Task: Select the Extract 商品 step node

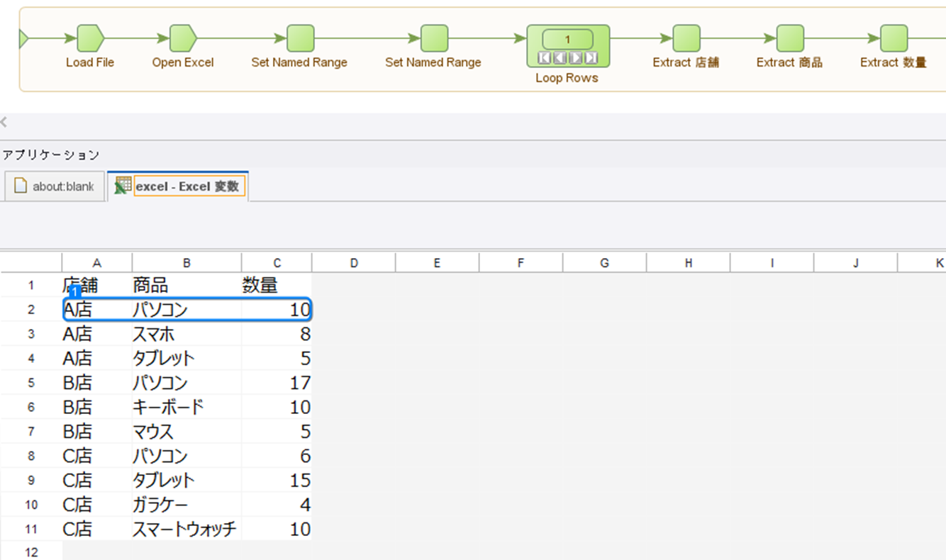Action: point(790,38)
